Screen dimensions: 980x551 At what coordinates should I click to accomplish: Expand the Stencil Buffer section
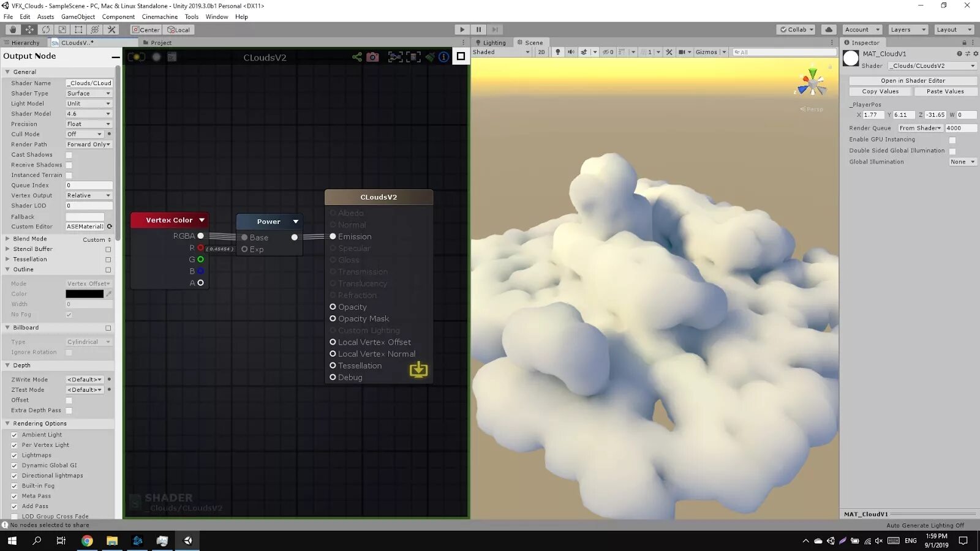tap(7, 249)
